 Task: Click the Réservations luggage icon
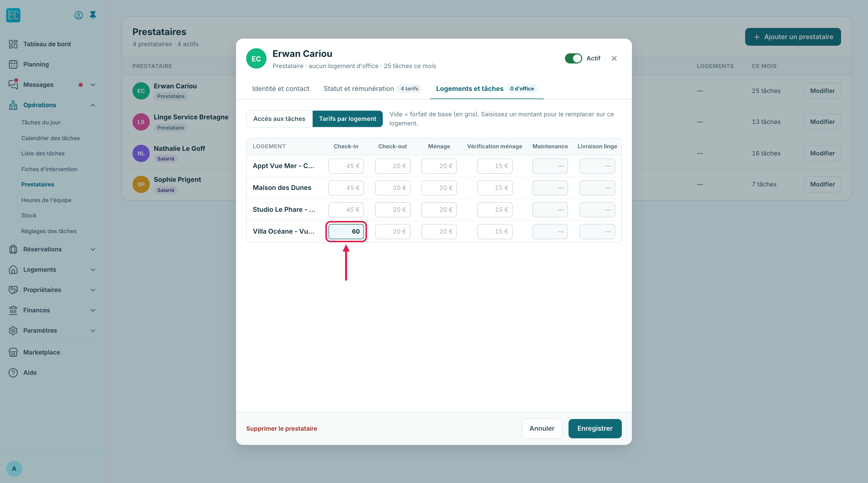13,249
